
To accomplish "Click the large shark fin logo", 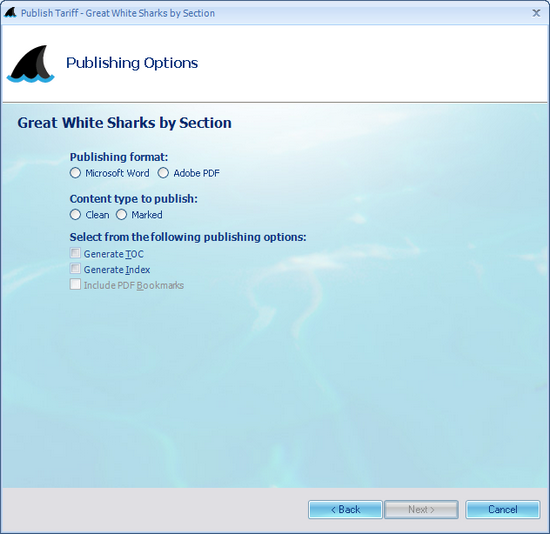I will point(31,64).
